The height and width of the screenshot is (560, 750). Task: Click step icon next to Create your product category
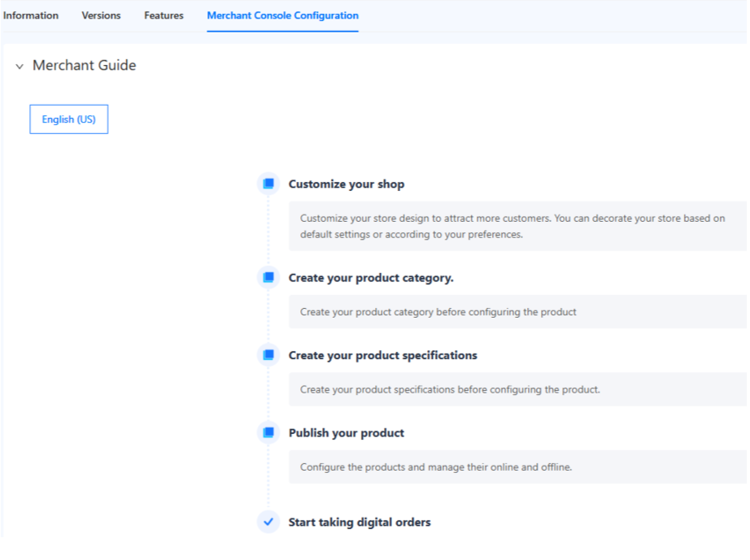pos(268,278)
